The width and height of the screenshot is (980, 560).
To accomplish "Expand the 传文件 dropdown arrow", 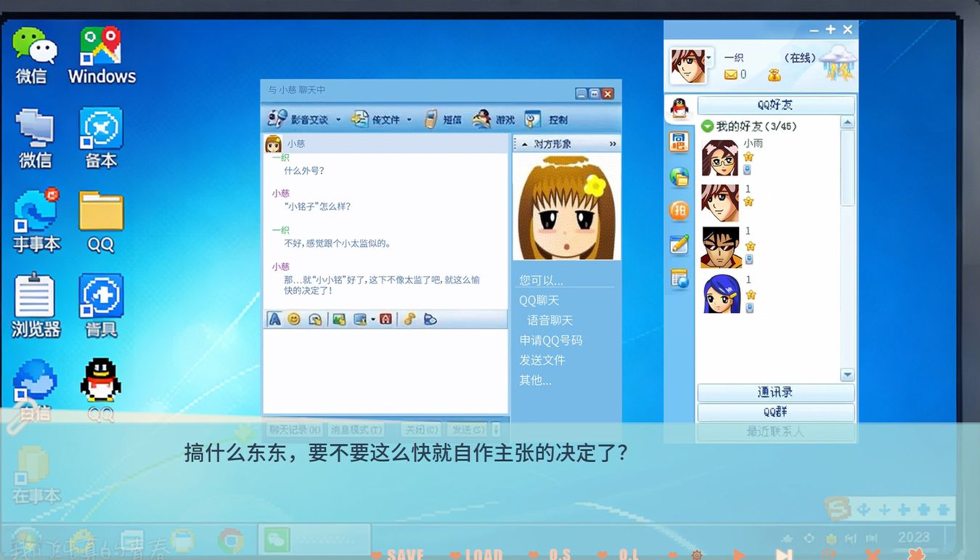I will click(x=409, y=120).
